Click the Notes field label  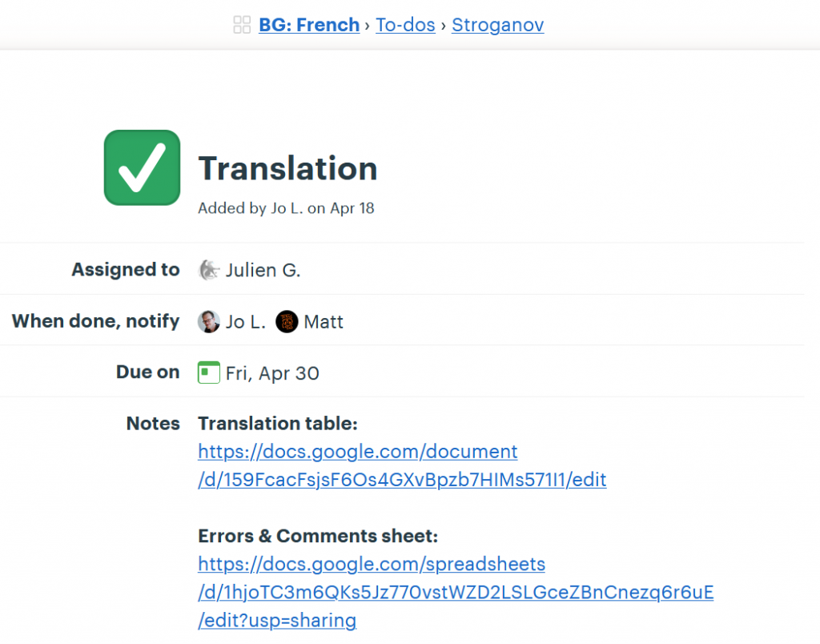[x=153, y=423]
